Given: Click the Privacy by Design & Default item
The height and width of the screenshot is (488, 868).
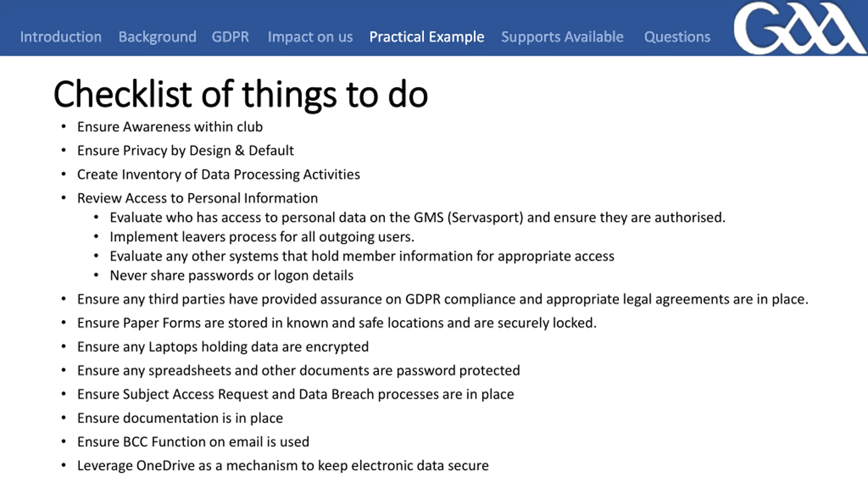Looking at the screenshot, I should tap(185, 150).
